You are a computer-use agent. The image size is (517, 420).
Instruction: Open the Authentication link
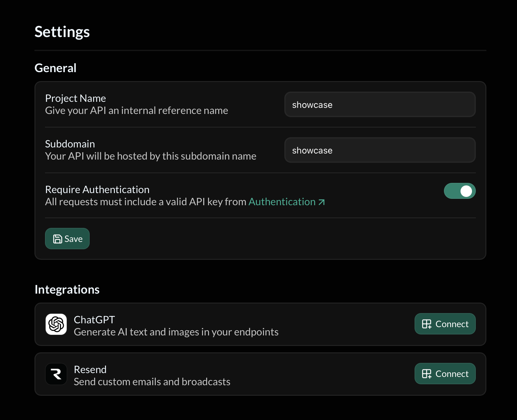287,202
